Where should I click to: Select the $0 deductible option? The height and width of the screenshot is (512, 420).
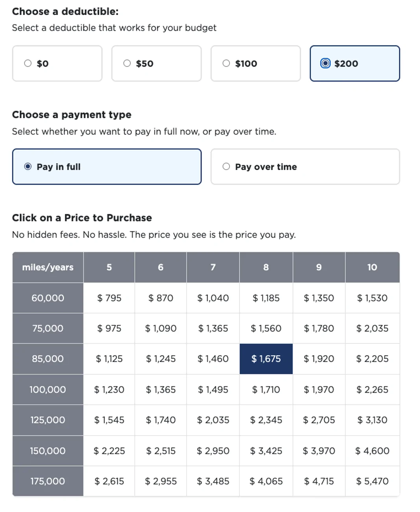[x=57, y=63]
